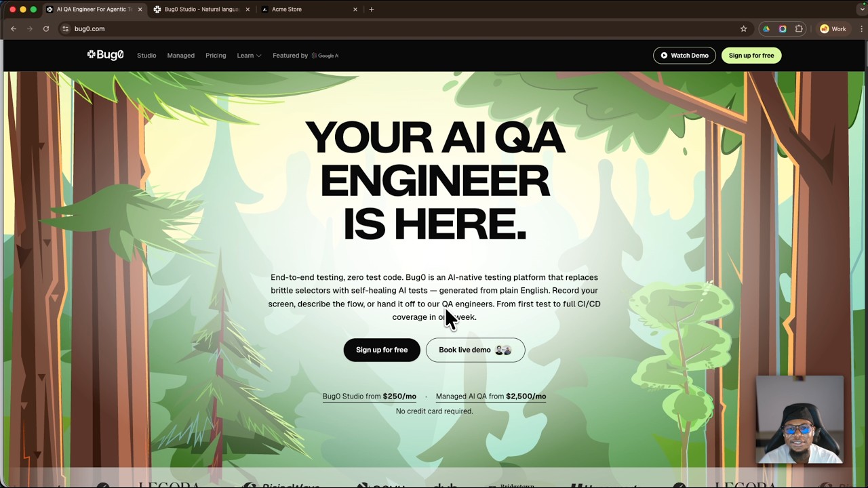868x488 pixels.
Task: Open Bug0 Studio from $250/mo link
Action: 370,396
